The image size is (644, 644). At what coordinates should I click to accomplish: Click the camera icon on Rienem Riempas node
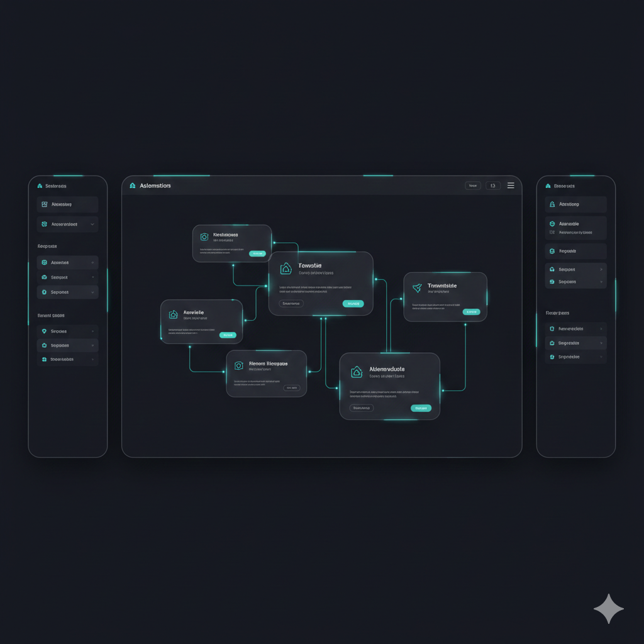tap(238, 365)
